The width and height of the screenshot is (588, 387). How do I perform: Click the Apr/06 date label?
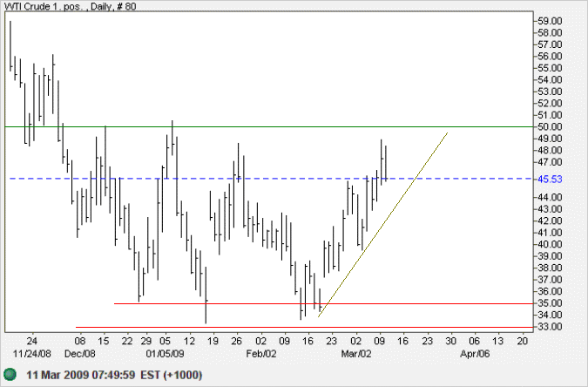pyautogui.click(x=475, y=354)
